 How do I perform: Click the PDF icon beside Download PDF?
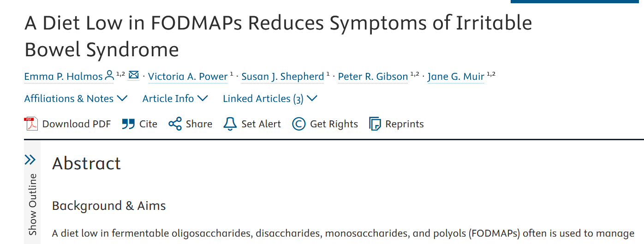[31, 124]
